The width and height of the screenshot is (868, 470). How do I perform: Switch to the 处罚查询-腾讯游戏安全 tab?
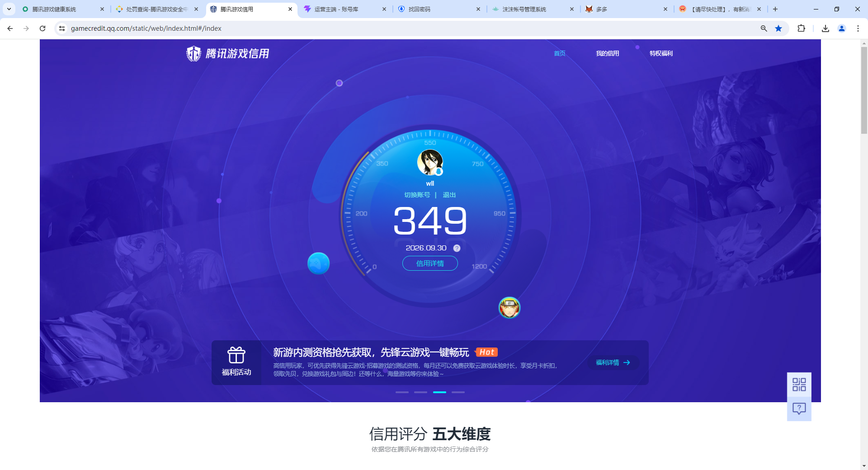click(156, 9)
